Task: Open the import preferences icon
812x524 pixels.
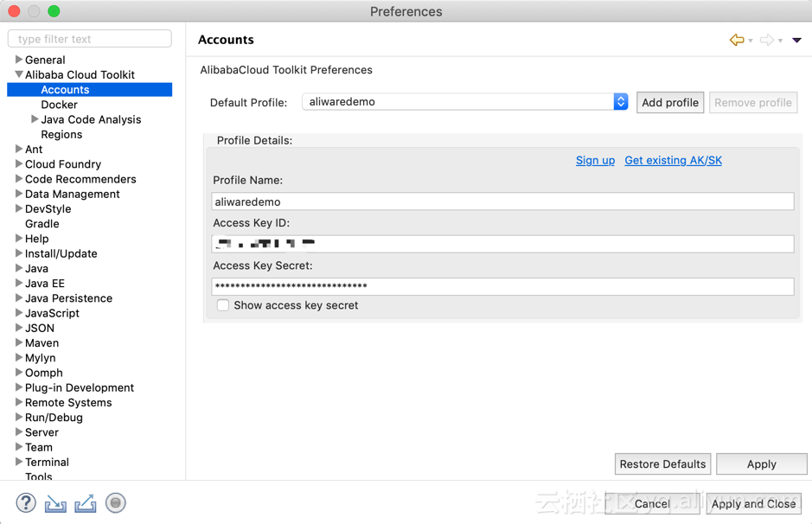Action: click(54, 502)
